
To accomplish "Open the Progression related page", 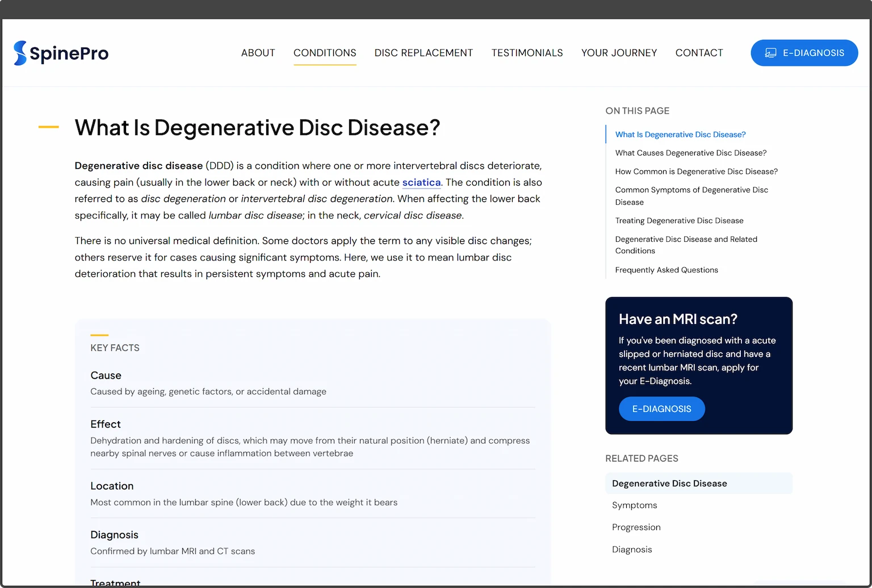I will 636,527.
